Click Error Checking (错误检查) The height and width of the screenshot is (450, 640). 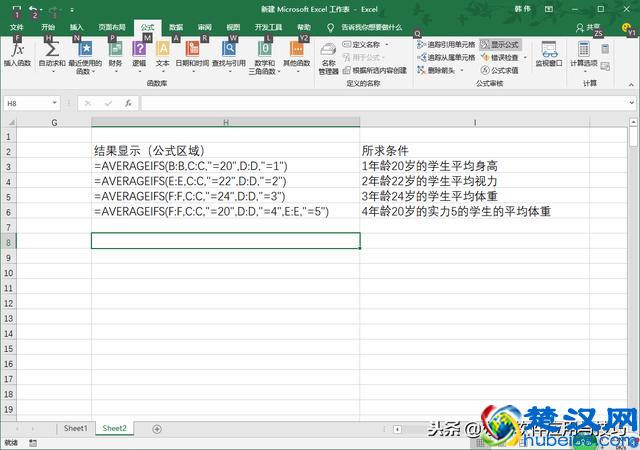point(500,57)
